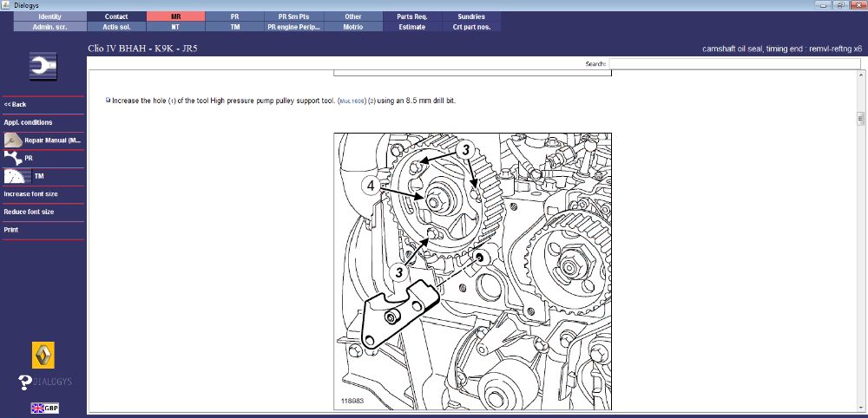Click the bullet marker before 'Increase the hole'
The width and height of the screenshot is (868, 418).
[x=108, y=101]
